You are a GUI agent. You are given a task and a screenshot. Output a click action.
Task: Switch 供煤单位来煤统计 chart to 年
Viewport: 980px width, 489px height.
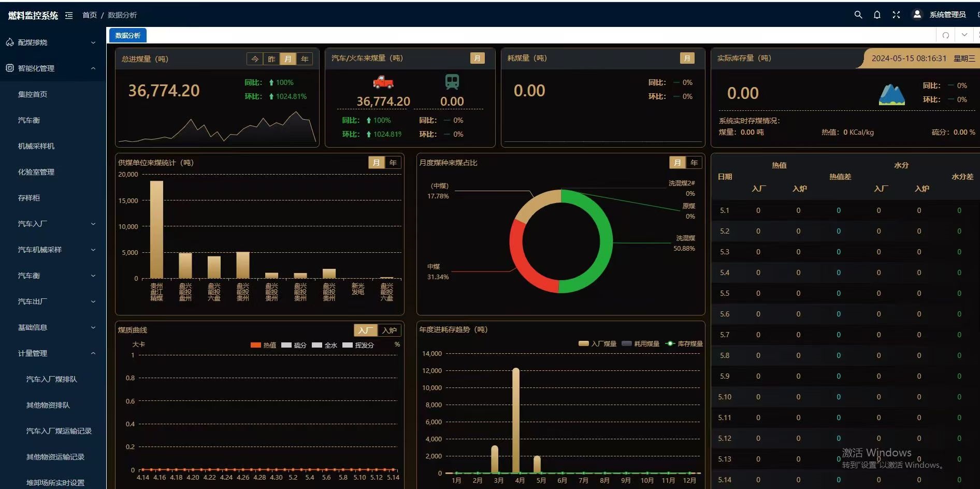coord(393,163)
